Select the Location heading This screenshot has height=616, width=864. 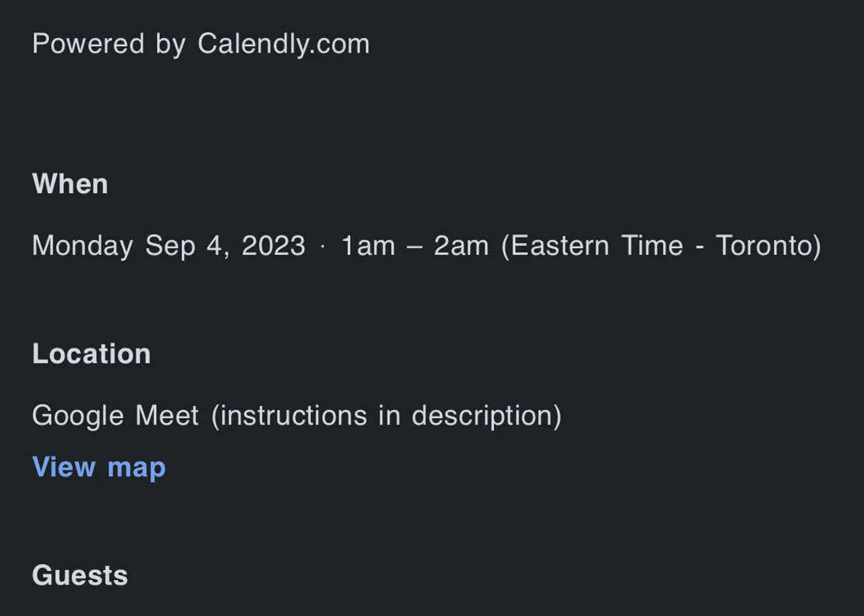pos(91,354)
